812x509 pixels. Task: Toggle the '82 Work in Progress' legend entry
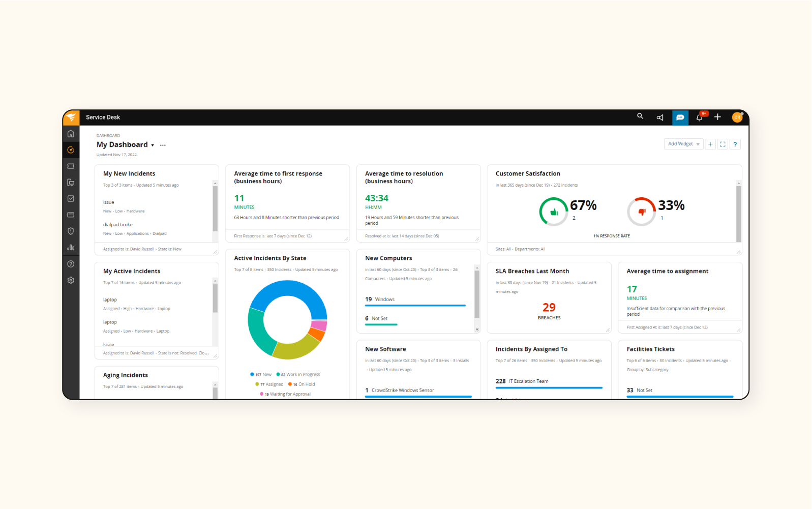298,375
